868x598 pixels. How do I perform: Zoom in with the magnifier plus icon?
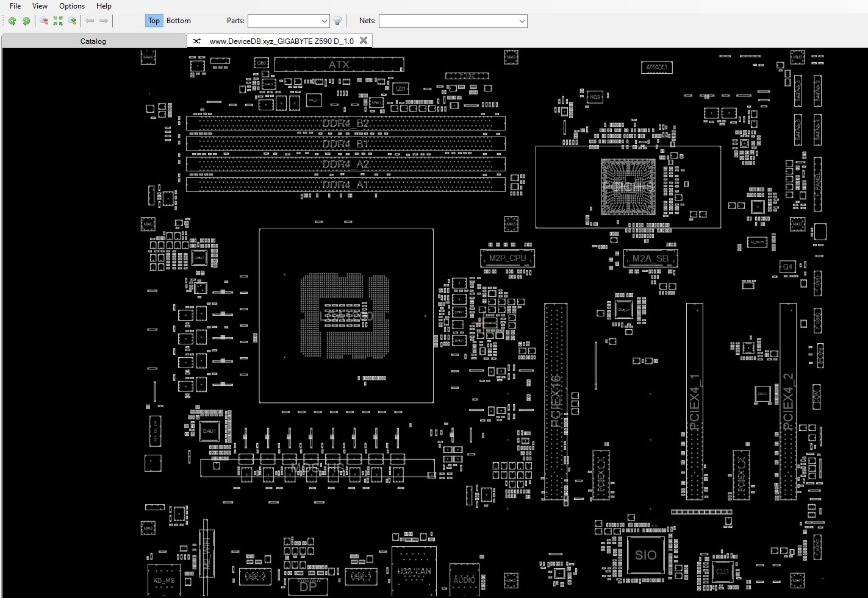pos(72,21)
